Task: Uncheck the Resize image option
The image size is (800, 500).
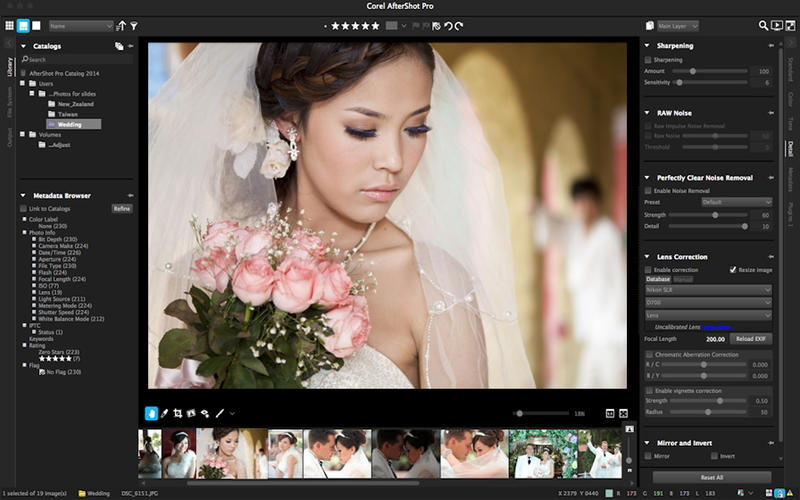Action: (733, 270)
